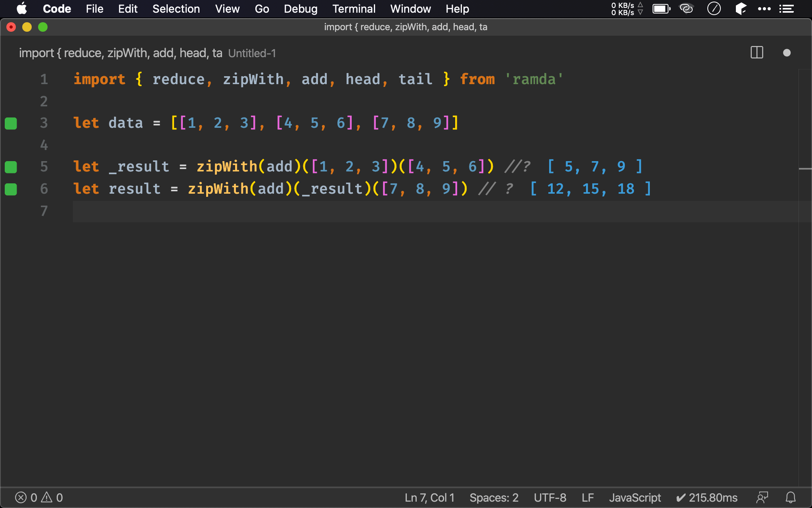
Task: Click the inline output [ 5, 7, 9 ]
Action: 595,167
